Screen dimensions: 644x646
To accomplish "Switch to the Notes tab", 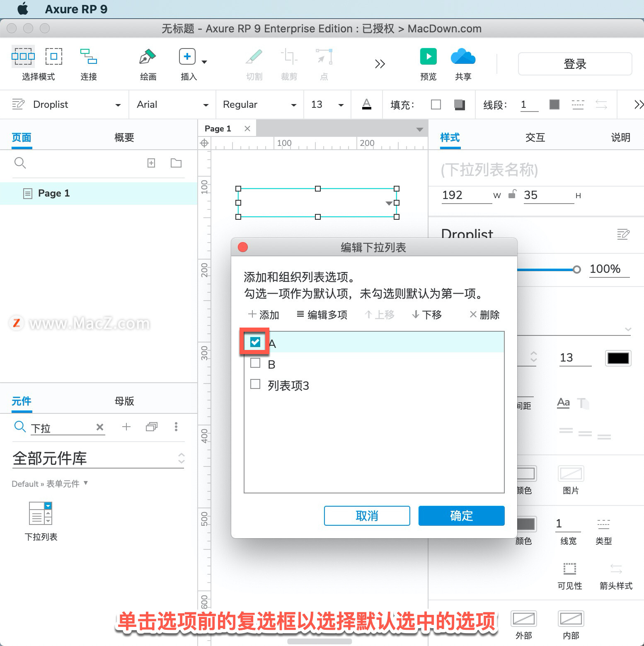I will 620,138.
